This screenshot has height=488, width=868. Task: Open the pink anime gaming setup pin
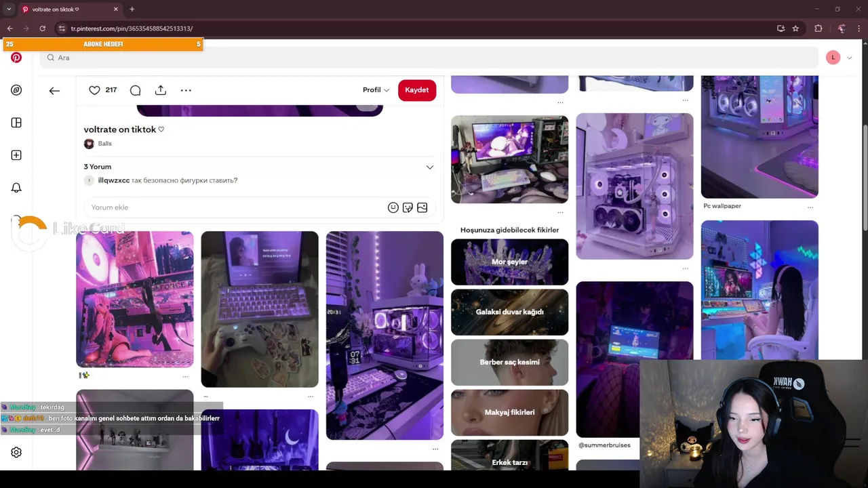134,299
